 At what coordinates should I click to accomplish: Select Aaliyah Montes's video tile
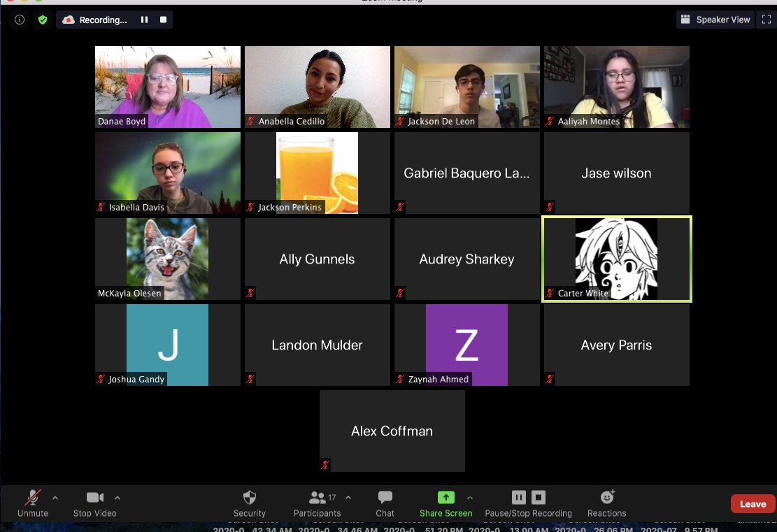616,87
